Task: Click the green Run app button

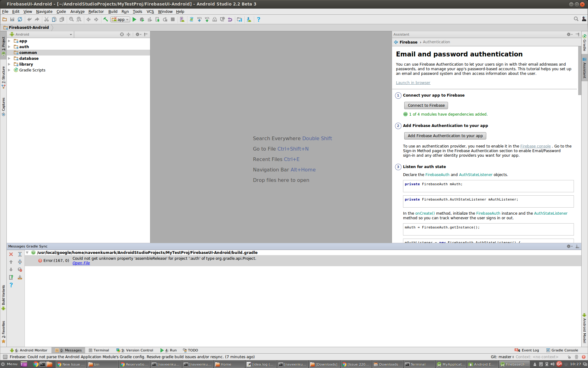Action: pyautogui.click(x=134, y=19)
